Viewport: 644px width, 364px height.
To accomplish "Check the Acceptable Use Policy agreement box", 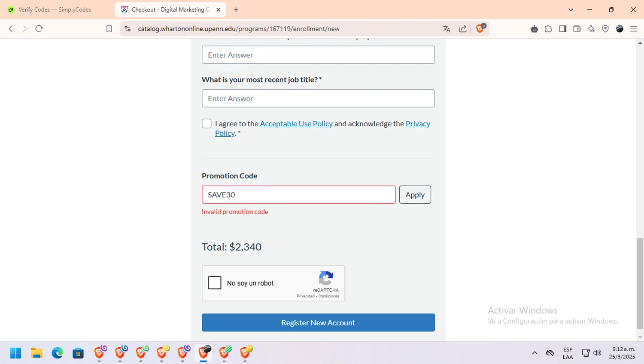I will (x=207, y=124).
